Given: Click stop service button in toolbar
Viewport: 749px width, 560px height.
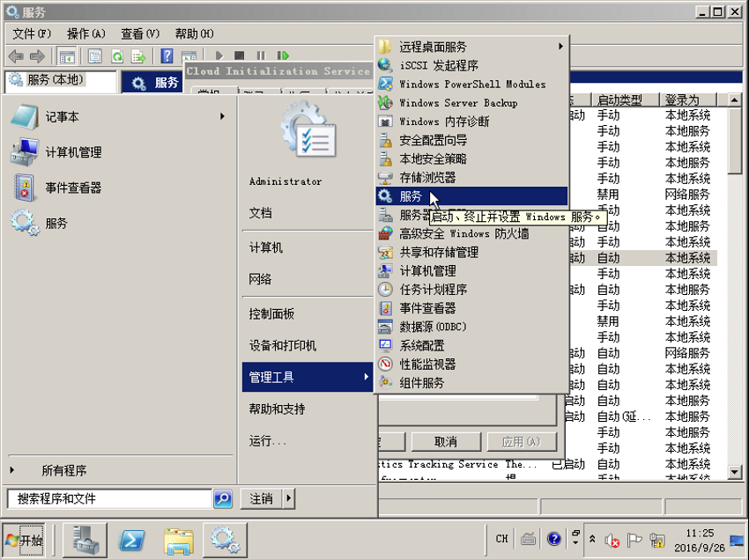Looking at the screenshot, I should click(240, 56).
